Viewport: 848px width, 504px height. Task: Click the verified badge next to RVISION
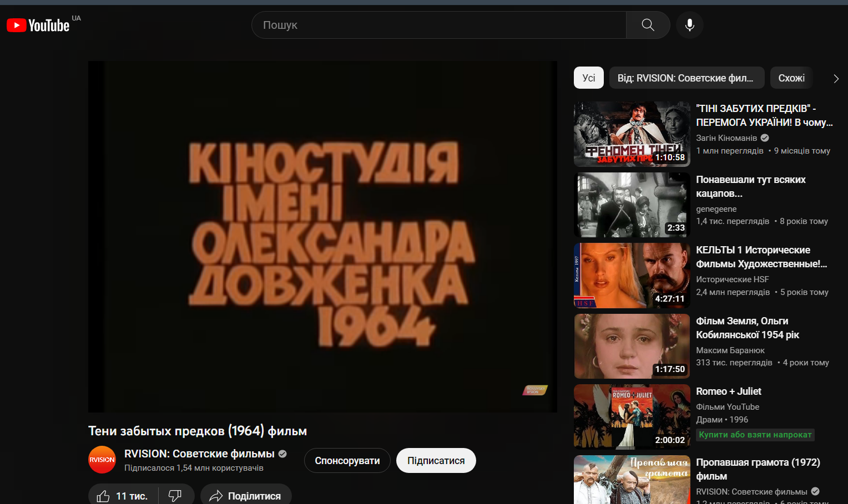(x=282, y=454)
